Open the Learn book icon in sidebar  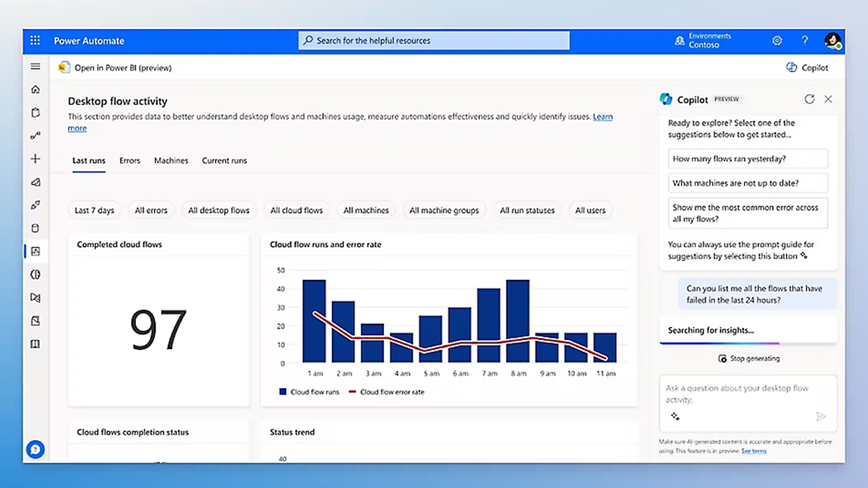click(35, 344)
